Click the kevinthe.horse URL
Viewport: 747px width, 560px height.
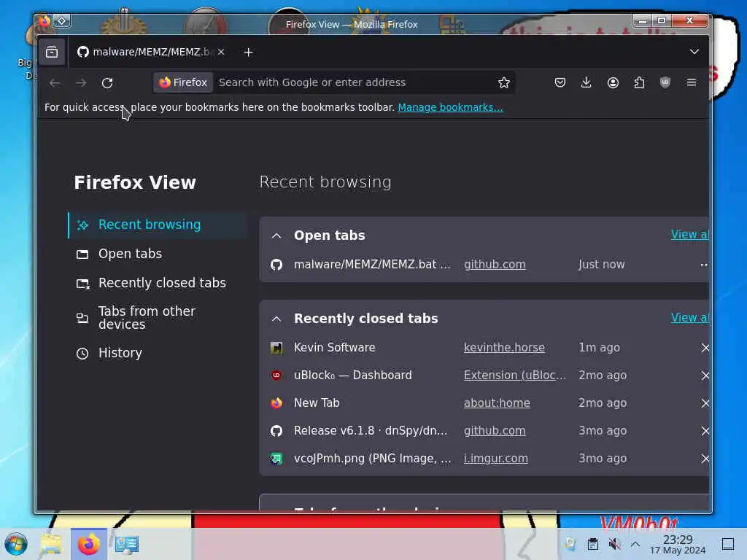[504, 348]
